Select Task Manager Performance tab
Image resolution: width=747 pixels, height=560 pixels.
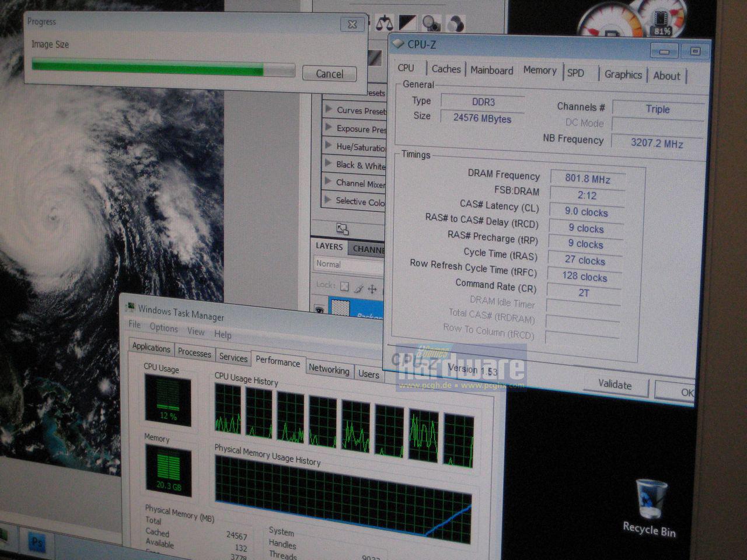point(278,361)
